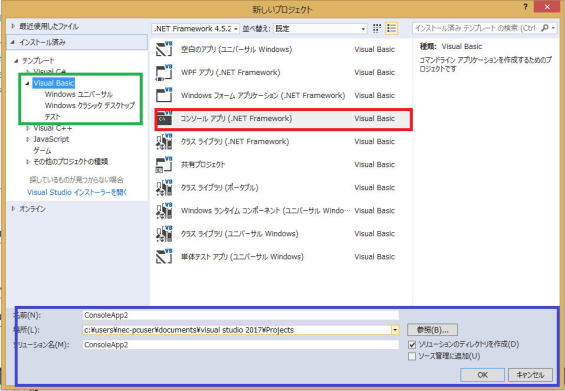565x391 pixels.
Task: Select Windows クラシック デスクトップ category
Action: [x=89, y=106]
